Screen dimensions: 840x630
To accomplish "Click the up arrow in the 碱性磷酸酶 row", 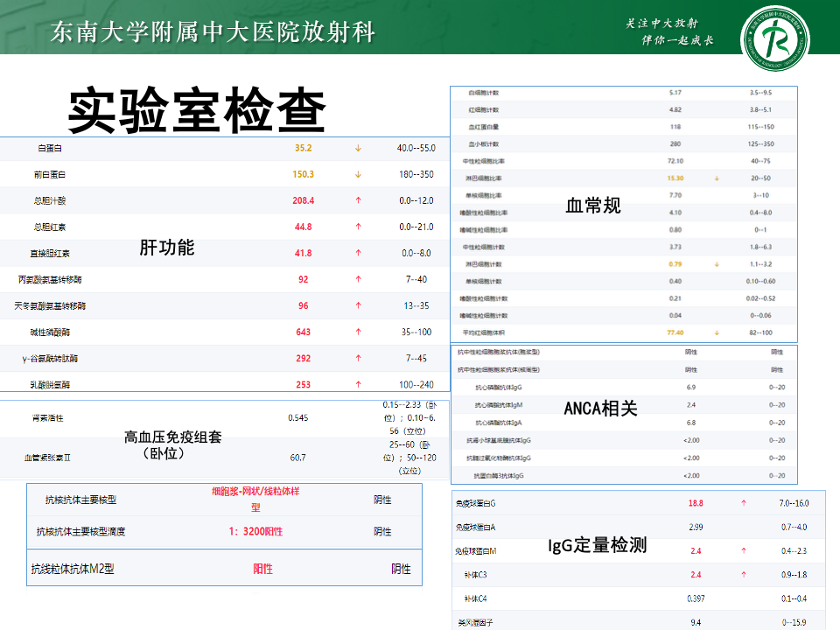I will [358, 332].
